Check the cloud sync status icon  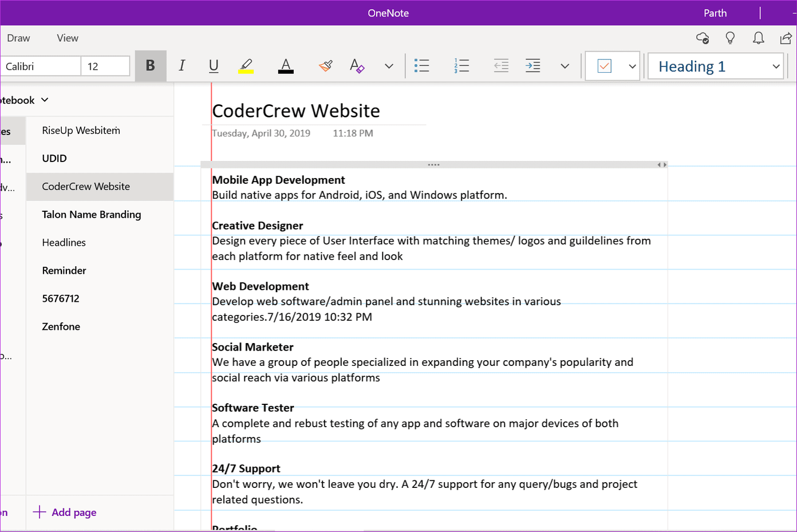(703, 38)
